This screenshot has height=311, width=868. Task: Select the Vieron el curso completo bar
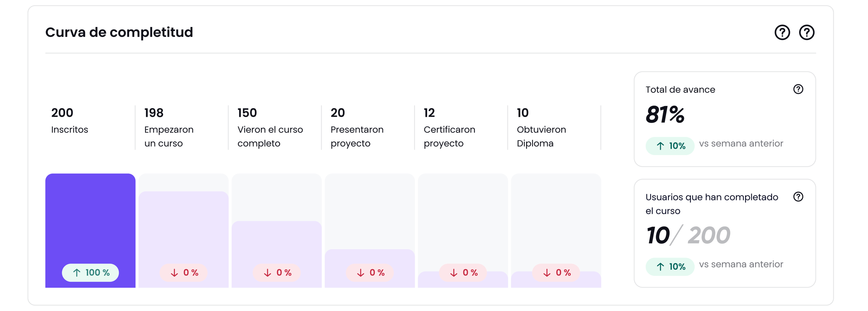tap(276, 243)
